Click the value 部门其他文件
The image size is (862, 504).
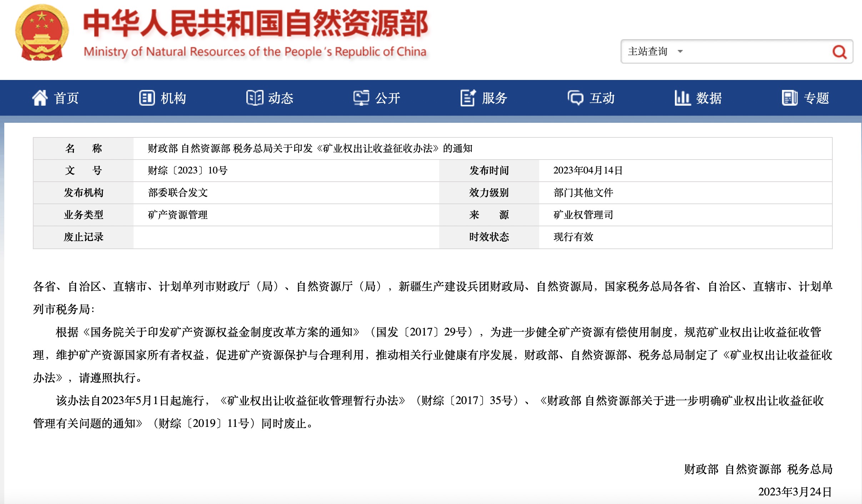point(583,193)
